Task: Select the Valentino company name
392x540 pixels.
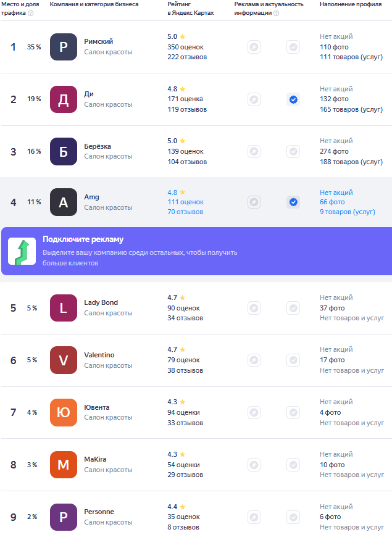Action: [x=99, y=355]
